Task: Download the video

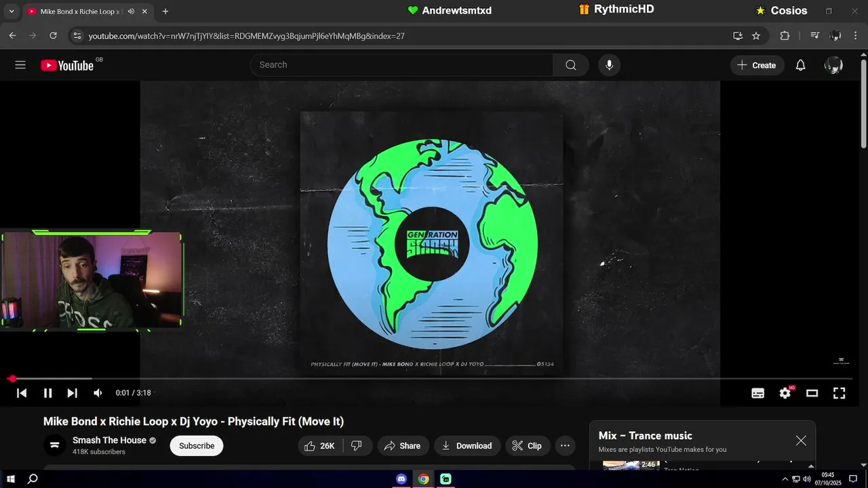Action: [x=467, y=446]
